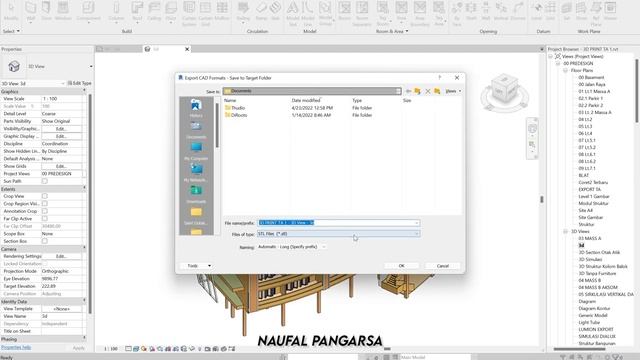Select the Floor tool in the ribbon

coord(171,11)
